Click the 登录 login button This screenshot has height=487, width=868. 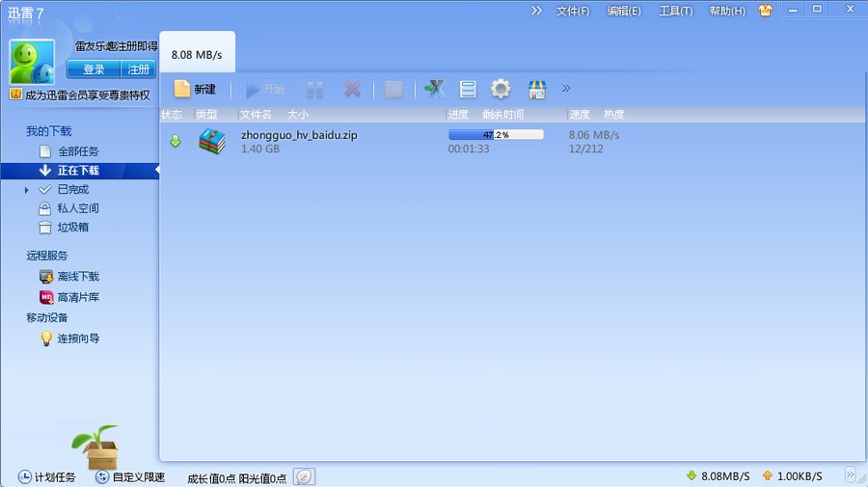click(94, 69)
